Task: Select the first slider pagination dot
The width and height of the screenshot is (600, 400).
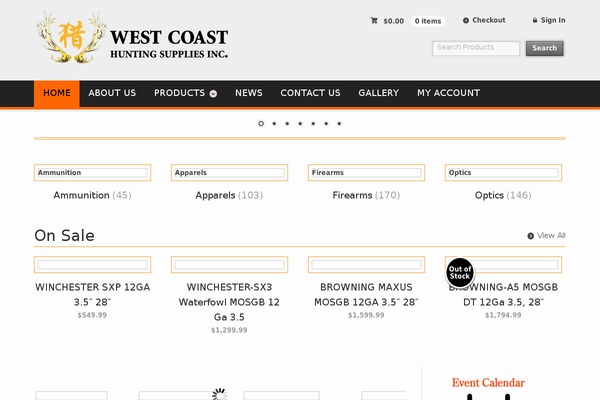Action: 261,124
